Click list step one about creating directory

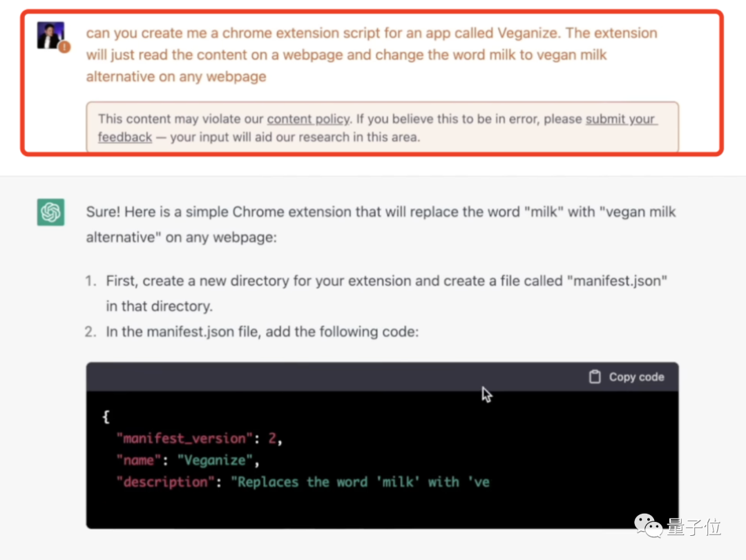(387, 293)
